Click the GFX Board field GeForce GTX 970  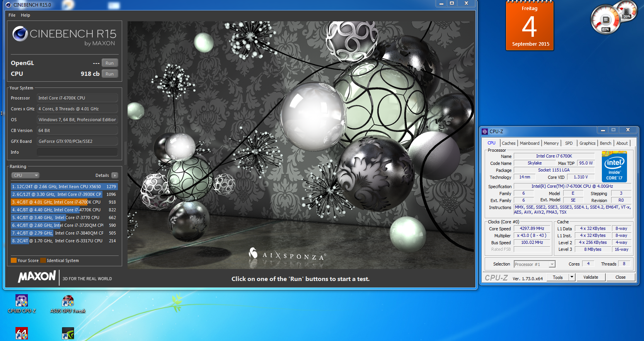coord(77,141)
